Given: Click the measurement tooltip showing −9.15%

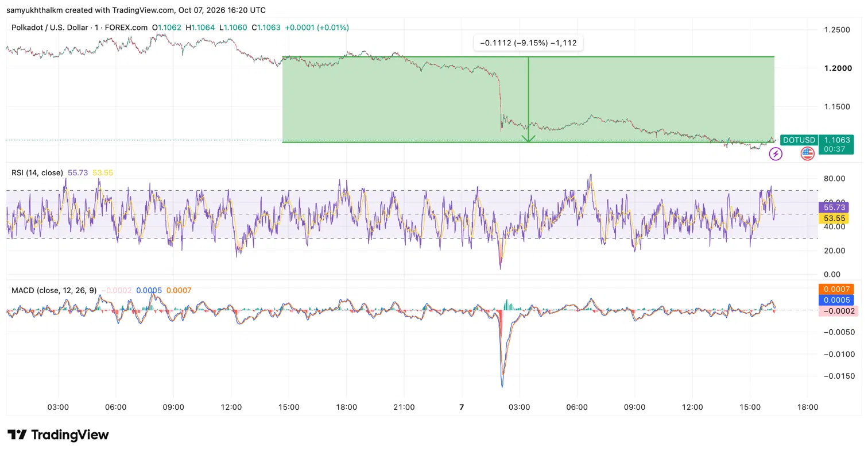Looking at the screenshot, I should point(528,43).
